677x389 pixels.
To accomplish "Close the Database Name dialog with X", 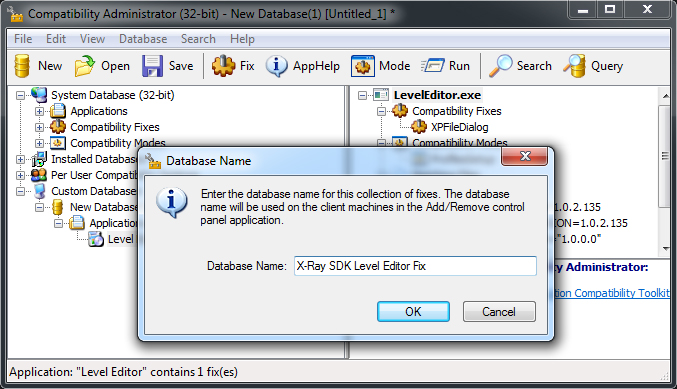I will pyautogui.click(x=525, y=156).
